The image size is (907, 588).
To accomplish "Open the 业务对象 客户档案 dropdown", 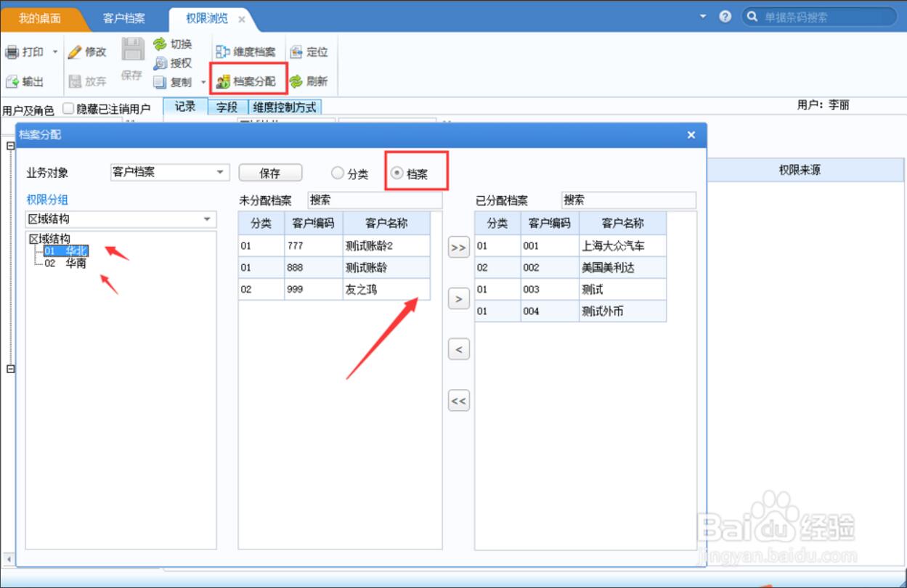I will tap(220, 173).
